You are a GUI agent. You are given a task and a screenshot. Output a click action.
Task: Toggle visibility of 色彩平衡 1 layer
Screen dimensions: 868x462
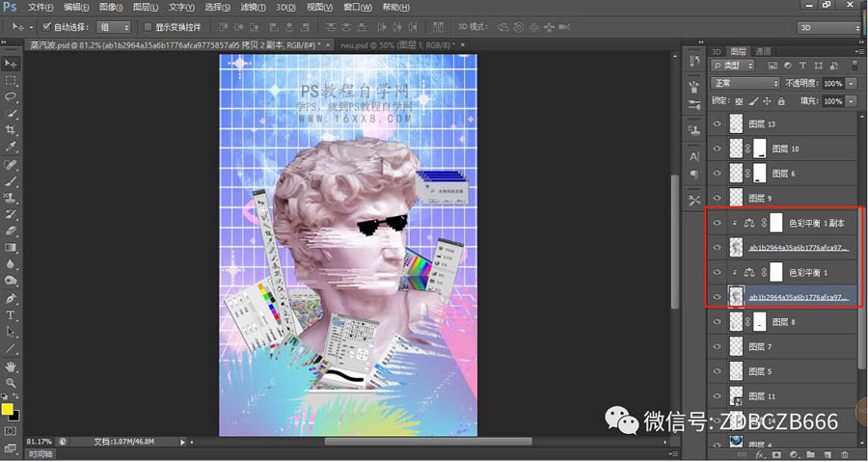(716, 273)
